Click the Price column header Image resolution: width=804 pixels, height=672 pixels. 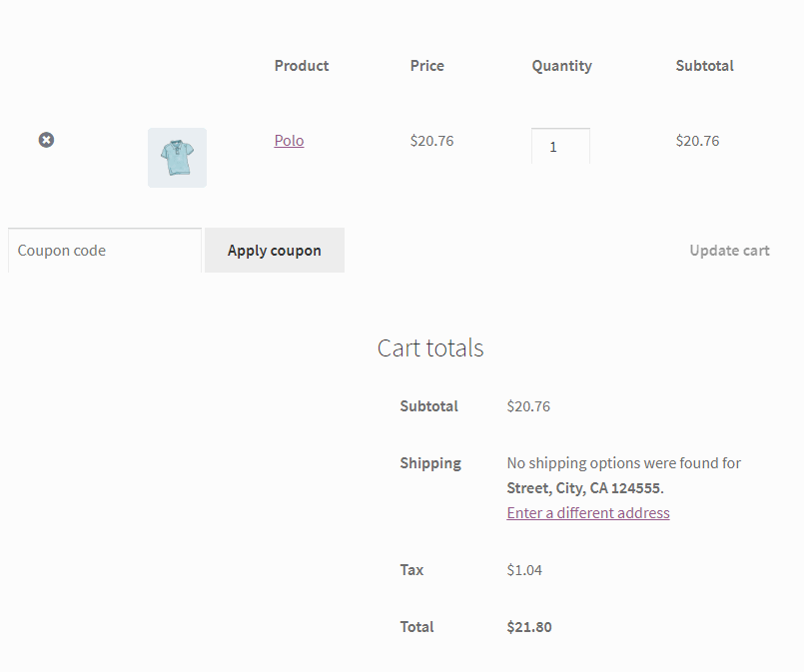coord(426,65)
